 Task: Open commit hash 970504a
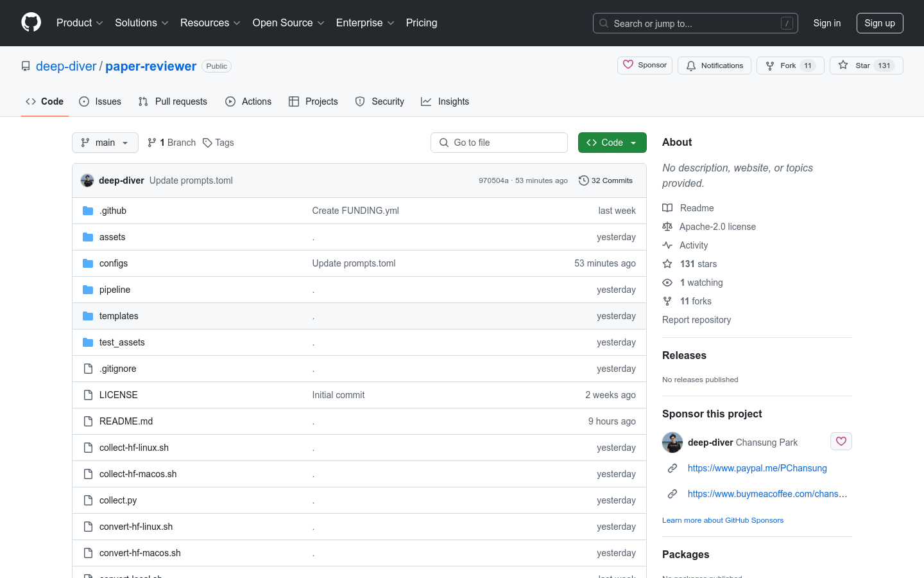(x=493, y=180)
